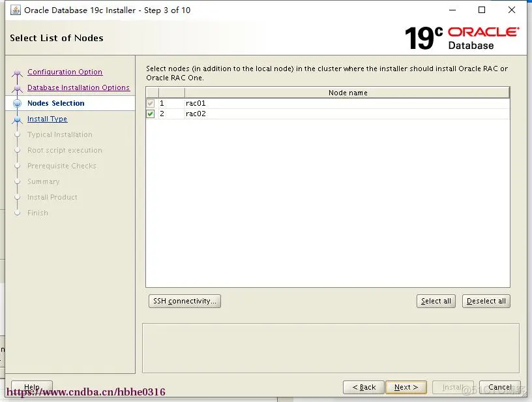The width and height of the screenshot is (532, 402).
Task: Open the Help button
Action: click(x=32, y=387)
